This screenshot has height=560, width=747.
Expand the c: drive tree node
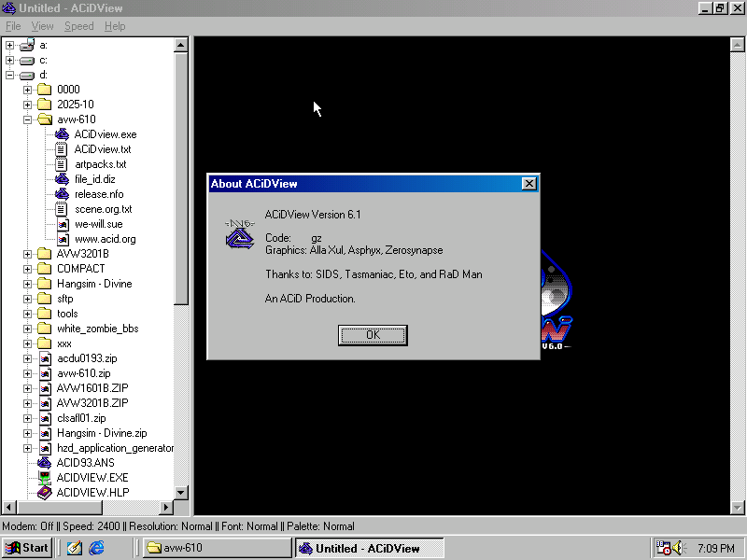(x=10, y=60)
